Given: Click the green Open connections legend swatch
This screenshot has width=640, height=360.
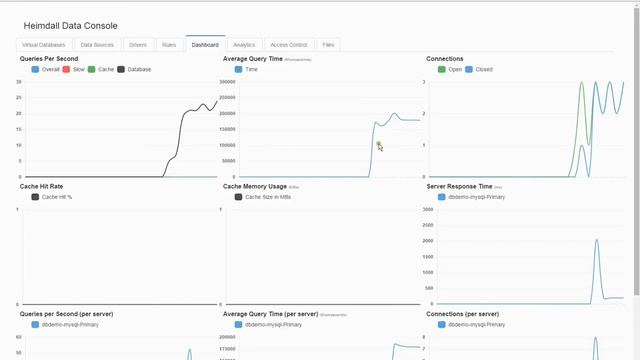Looking at the screenshot, I should 442,69.
